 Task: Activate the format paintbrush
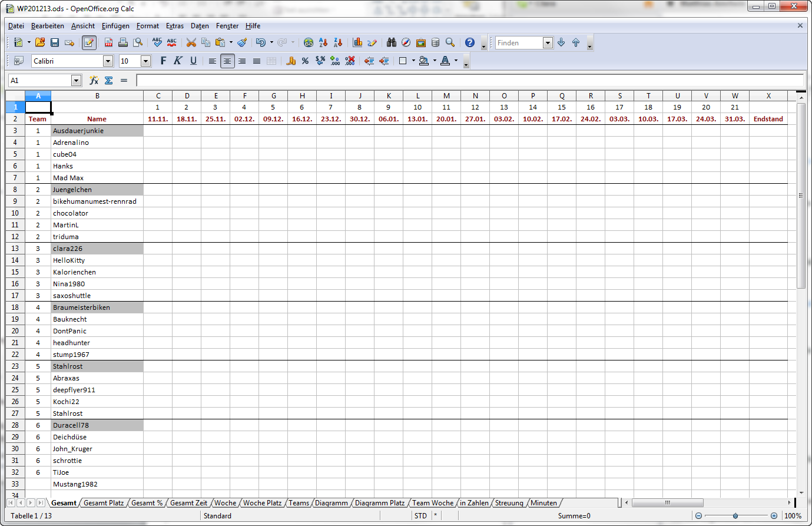[x=242, y=42]
